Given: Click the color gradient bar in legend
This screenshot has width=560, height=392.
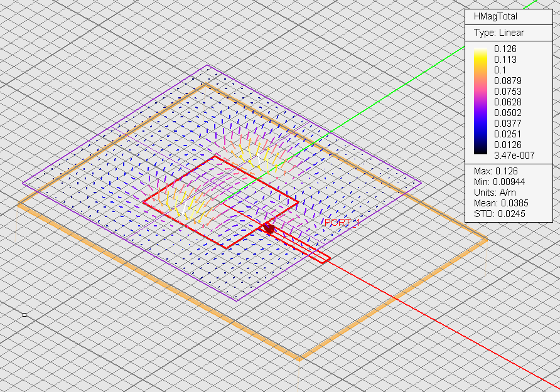Looking at the screenshot, I should click(480, 101).
